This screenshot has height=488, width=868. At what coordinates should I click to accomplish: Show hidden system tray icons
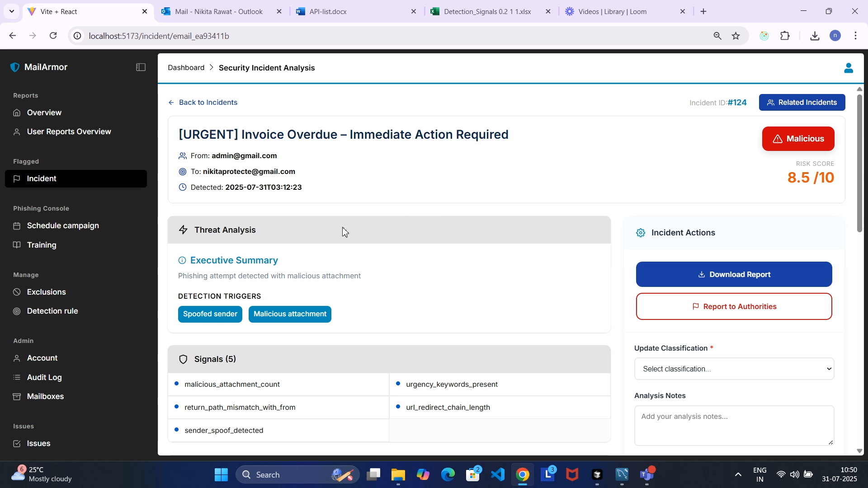pos(738,475)
